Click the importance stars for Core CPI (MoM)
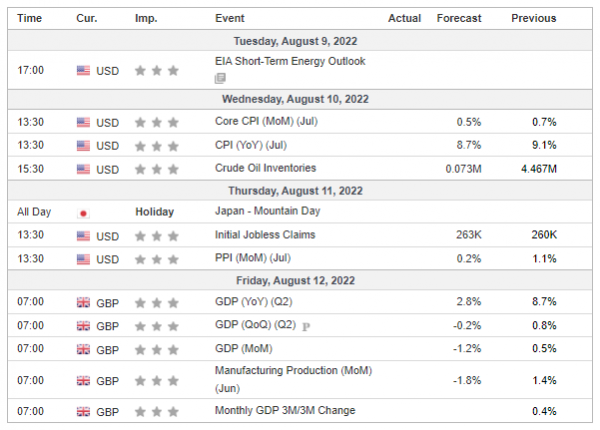 coord(157,122)
